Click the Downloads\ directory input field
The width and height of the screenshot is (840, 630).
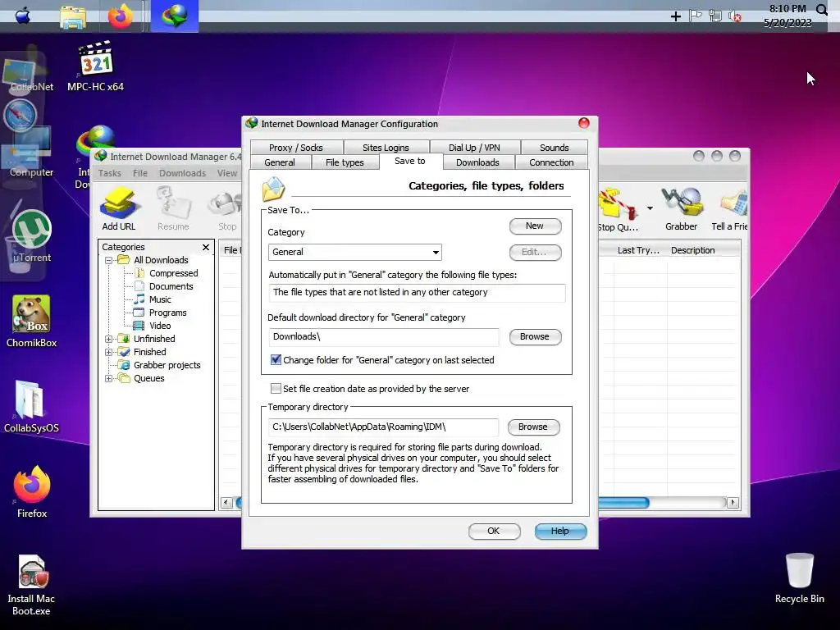click(384, 337)
